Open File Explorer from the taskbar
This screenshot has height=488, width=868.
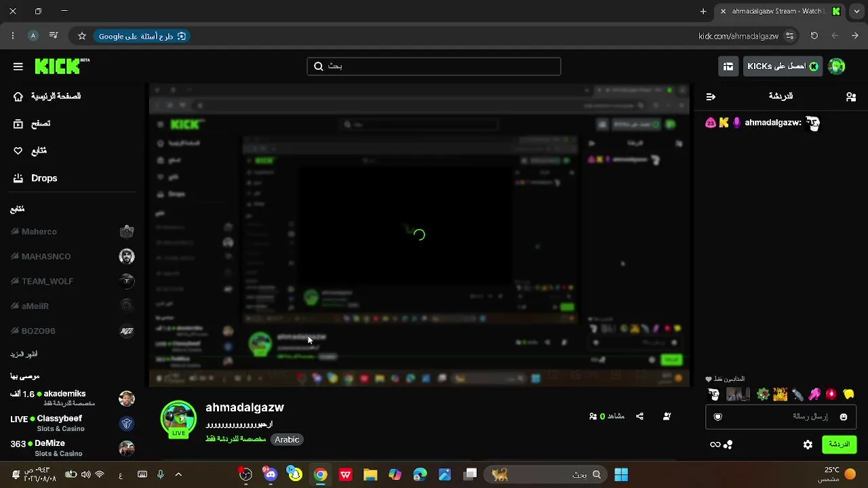[x=370, y=474]
